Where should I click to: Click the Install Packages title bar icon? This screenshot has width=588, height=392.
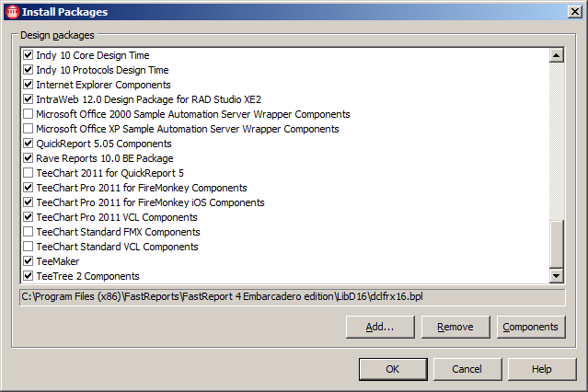click(x=12, y=12)
